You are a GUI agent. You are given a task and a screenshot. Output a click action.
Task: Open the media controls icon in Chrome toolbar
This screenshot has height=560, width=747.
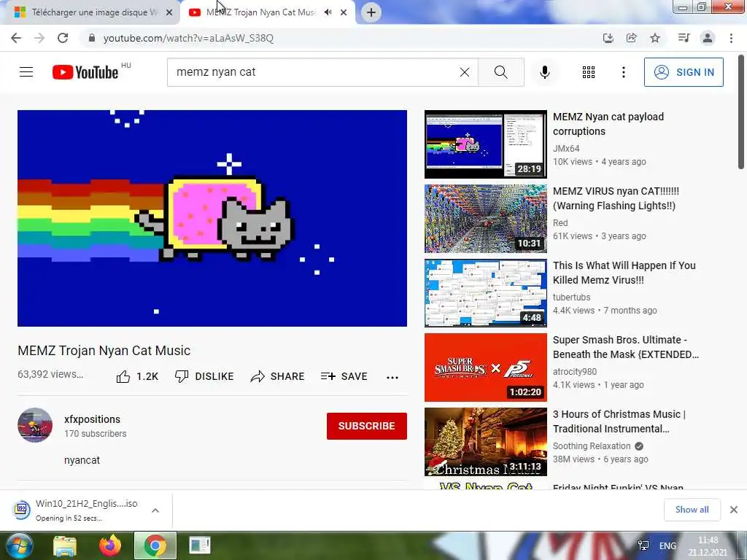[x=684, y=38]
